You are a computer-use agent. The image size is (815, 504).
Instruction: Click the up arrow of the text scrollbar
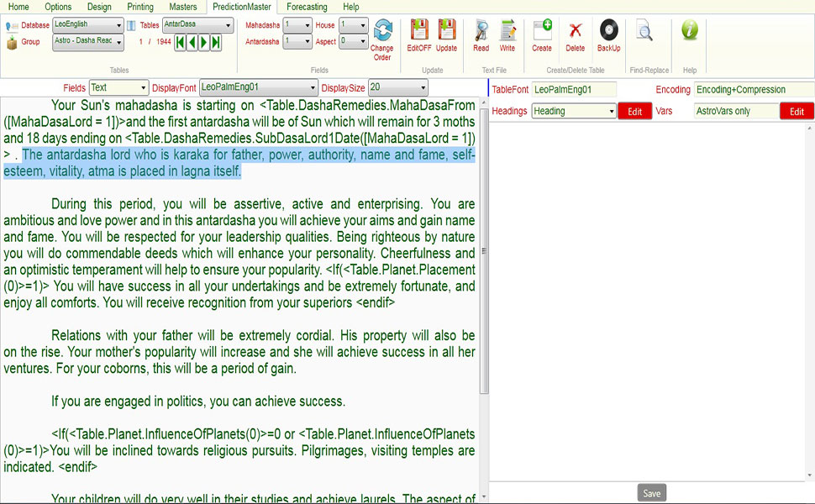(x=484, y=102)
